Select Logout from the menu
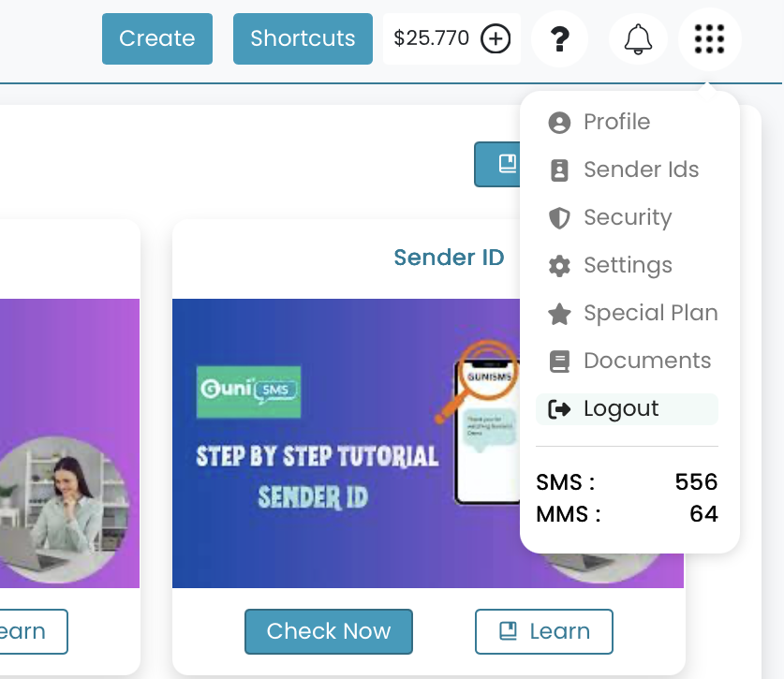 pyautogui.click(x=620, y=409)
